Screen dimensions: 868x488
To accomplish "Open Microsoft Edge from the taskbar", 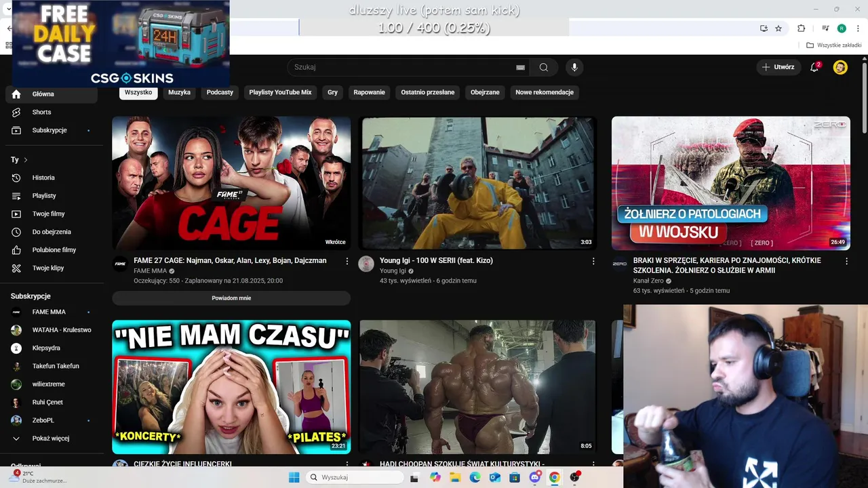I will point(475,477).
